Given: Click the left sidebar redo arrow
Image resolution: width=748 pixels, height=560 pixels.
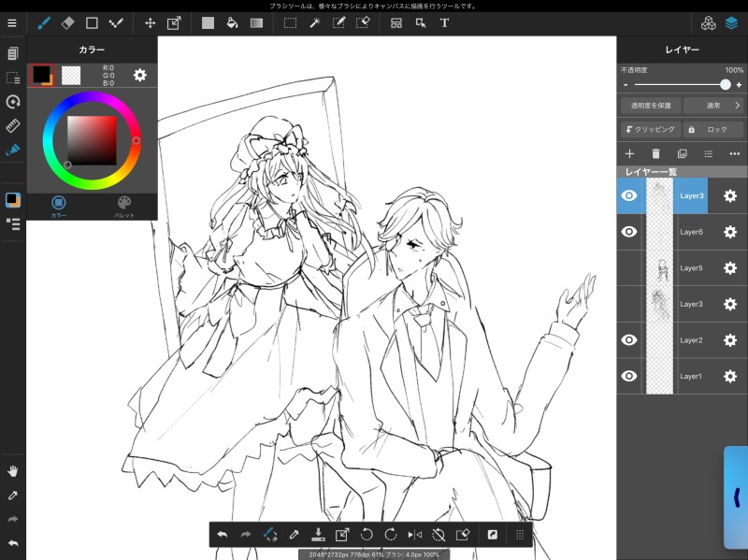Looking at the screenshot, I should (x=13, y=519).
